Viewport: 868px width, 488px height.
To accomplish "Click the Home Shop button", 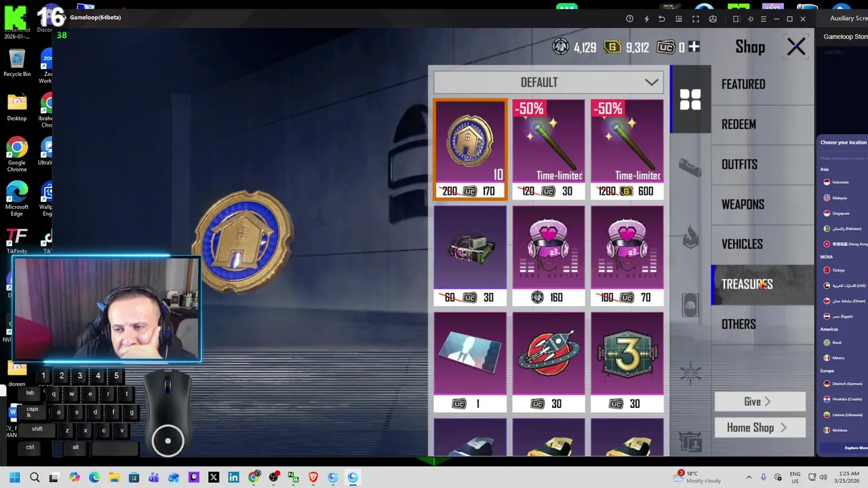I will (759, 428).
